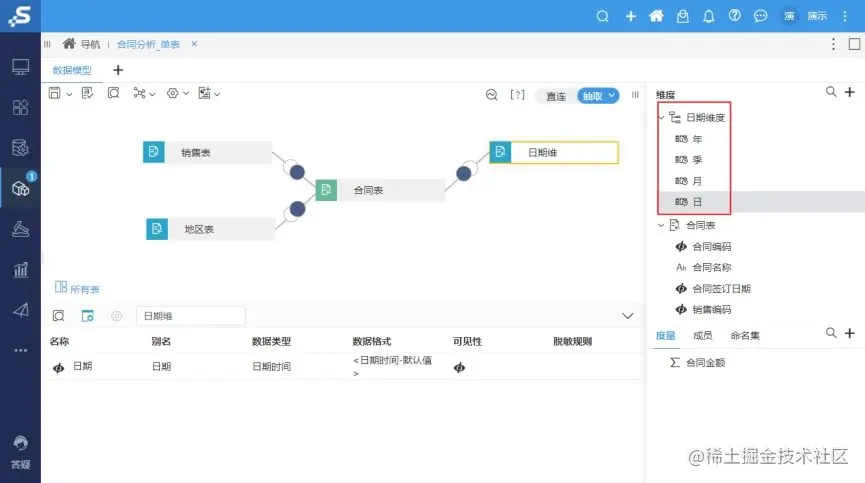865x483 pixels.
Task: Search dimensions with 维度 magnifier icon
Action: pos(831,92)
